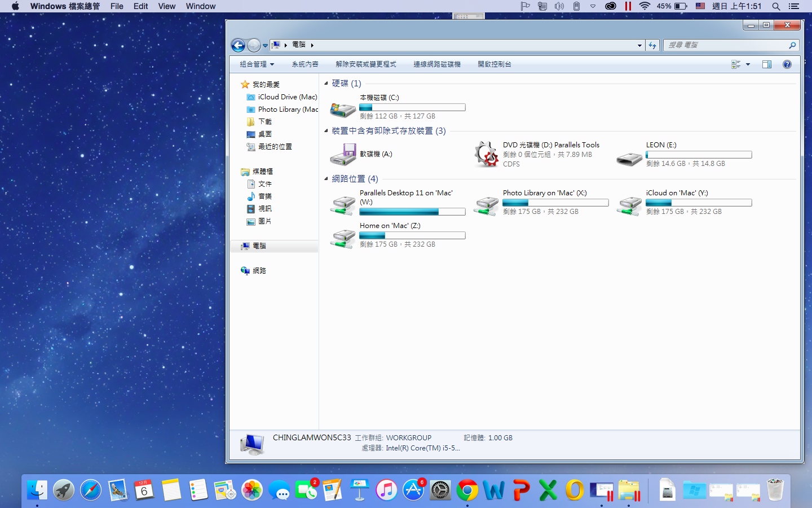Open the 音樂 library in the sidebar

point(259,196)
